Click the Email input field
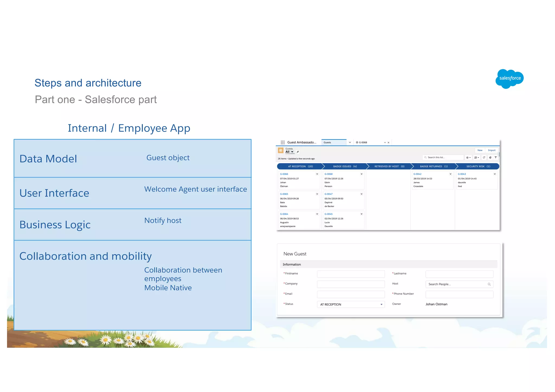The height and width of the screenshot is (392, 555). 351,294
